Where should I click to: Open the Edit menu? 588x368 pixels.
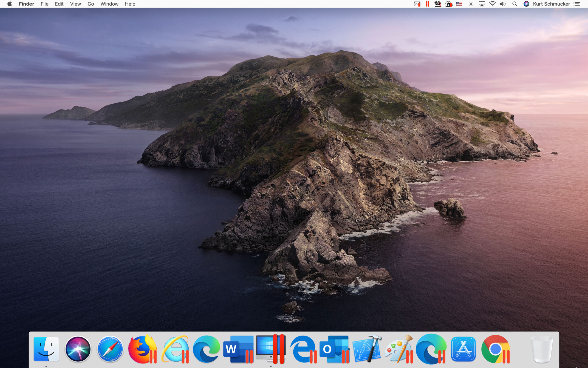pyautogui.click(x=59, y=4)
